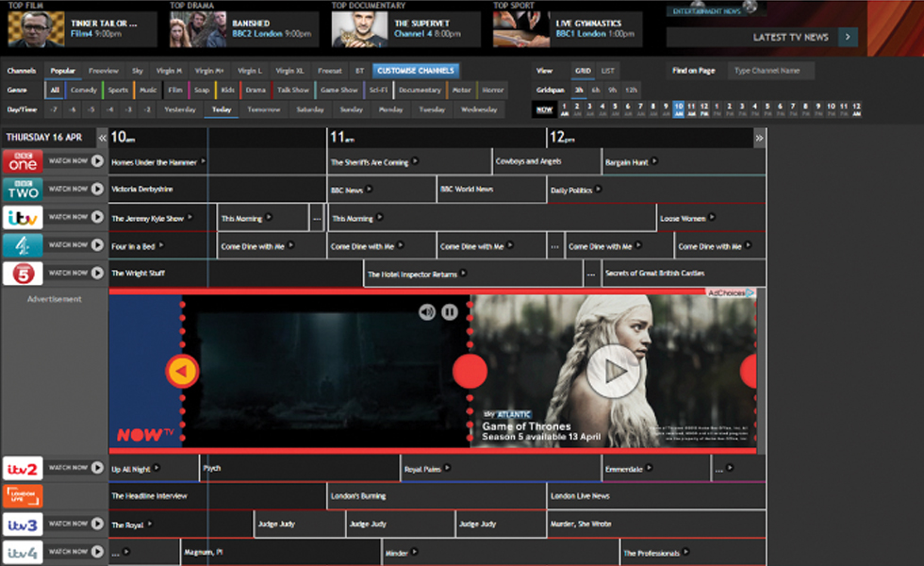Viewport: 924px width, 566px height.
Task: Switch view to List
Action: click(607, 71)
